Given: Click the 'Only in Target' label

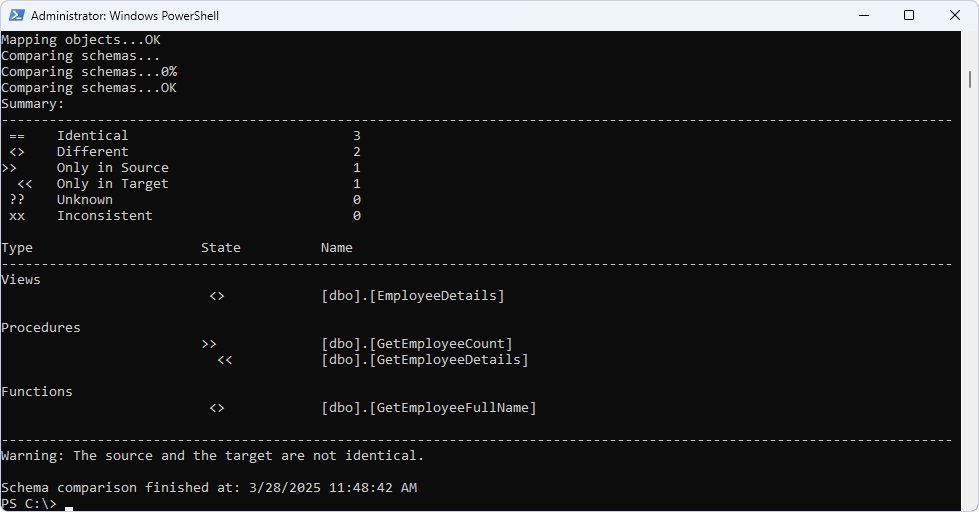Looking at the screenshot, I should point(112,184).
